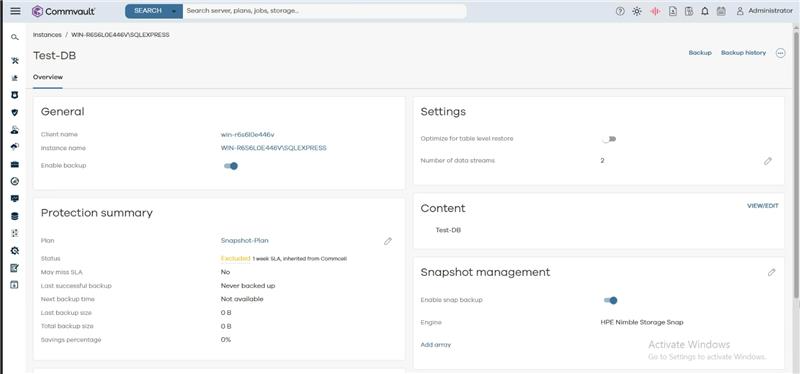This screenshot has width=800, height=374.
Task: Disable the Enable snap backup switch
Action: (x=611, y=301)
